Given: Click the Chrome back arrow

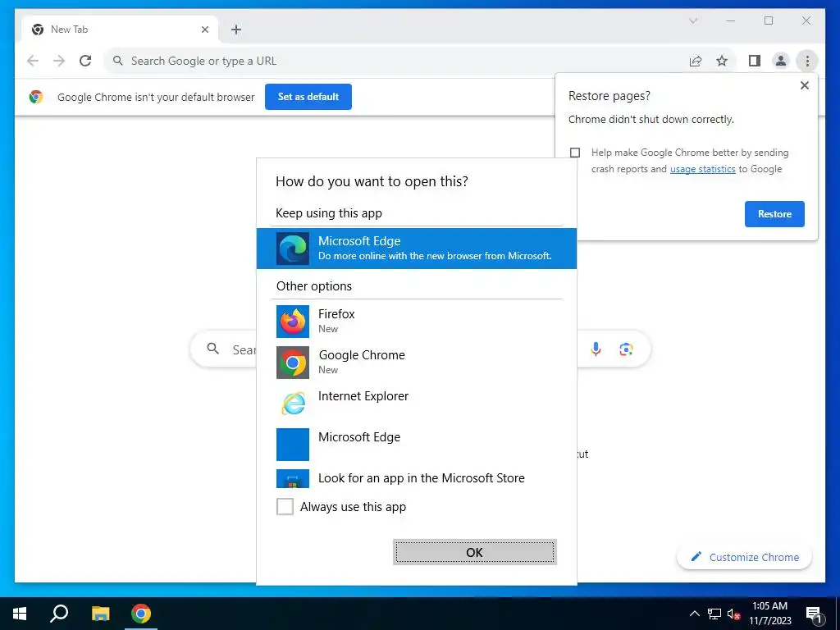Looking at the screenshot, I should (33, 61).
